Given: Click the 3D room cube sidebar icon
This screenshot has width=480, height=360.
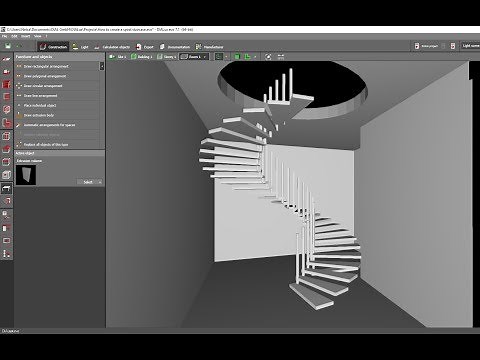Looking at the screenshot, I should (6, 175).
